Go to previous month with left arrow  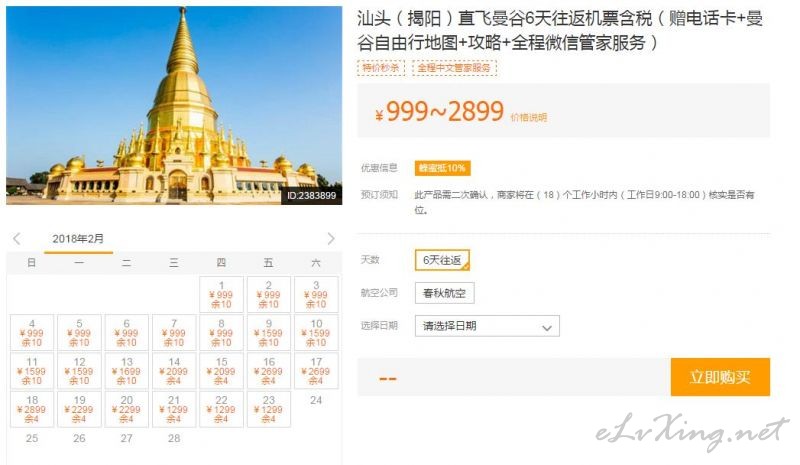17,238
